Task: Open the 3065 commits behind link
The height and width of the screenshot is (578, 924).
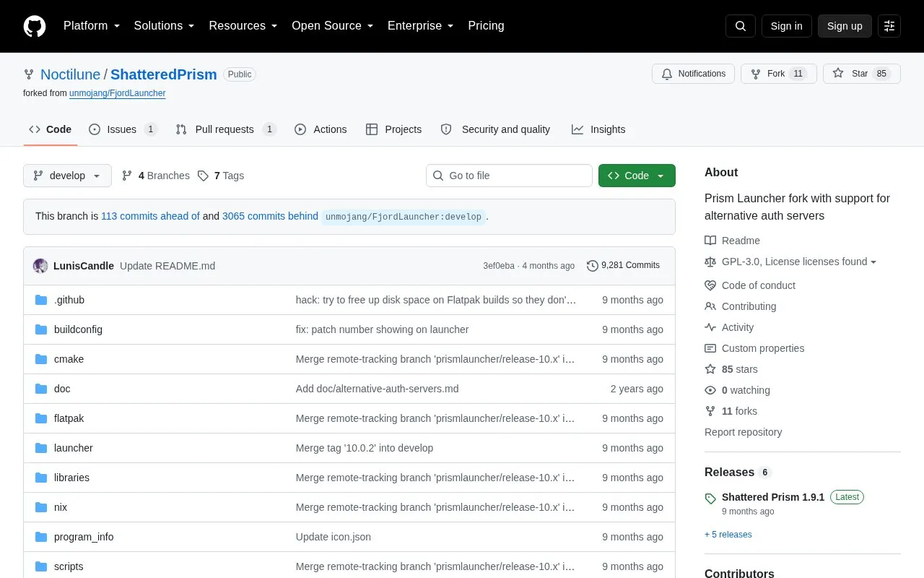Action: click(x=270, y=216)
